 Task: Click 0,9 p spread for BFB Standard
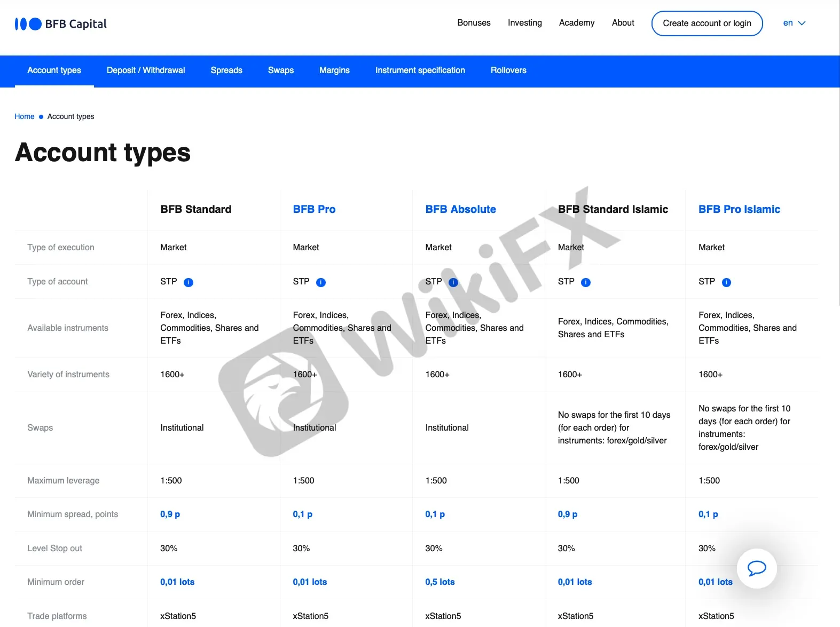pyautogui.click(x=170, y=514)
